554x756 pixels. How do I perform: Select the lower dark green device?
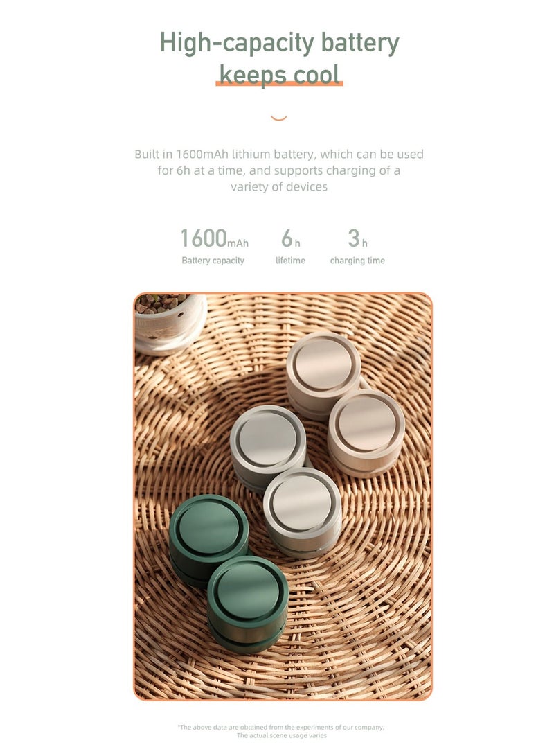pyautogui.click(x=248, y=603)
